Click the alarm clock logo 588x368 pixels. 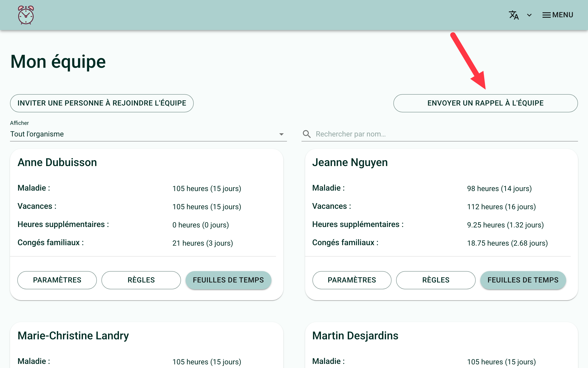[26, 15]
